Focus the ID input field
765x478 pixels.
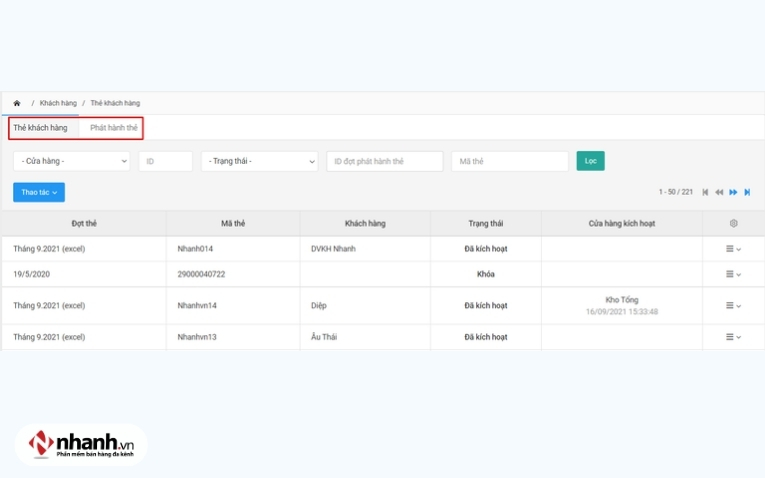pyautogui.click(x=165, y=161)
